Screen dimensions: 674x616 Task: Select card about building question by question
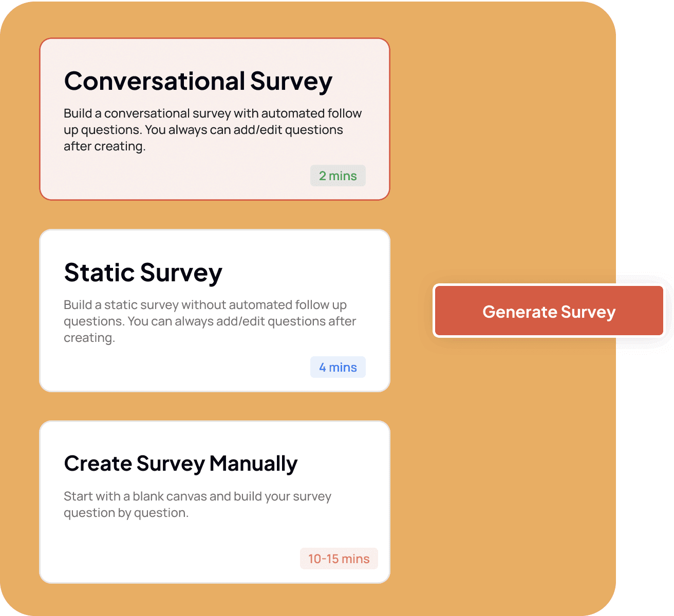(215, 502)
